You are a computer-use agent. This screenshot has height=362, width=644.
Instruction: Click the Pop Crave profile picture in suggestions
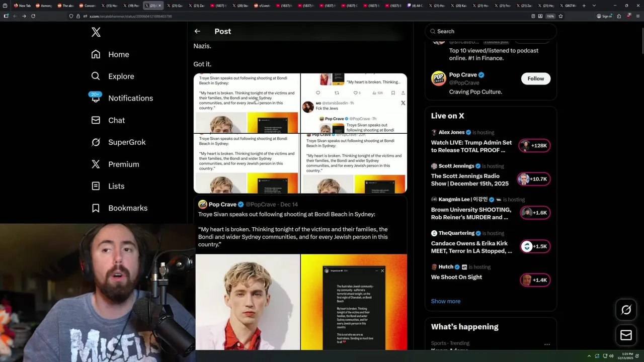tap(439, 78)
